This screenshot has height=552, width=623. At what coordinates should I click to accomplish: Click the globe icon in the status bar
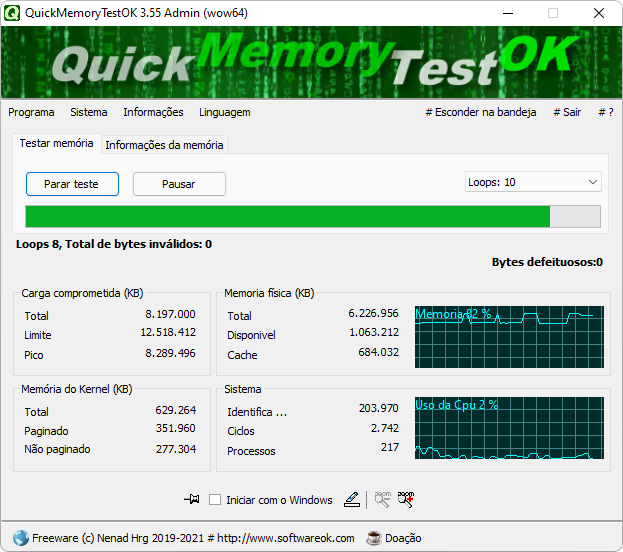(x=21, y=538)
